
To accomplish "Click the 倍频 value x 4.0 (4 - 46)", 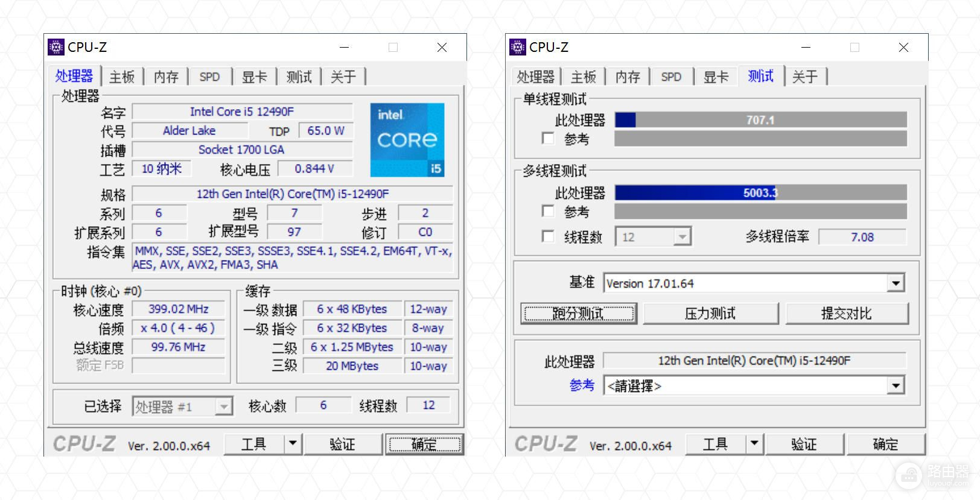I will 179,328.
